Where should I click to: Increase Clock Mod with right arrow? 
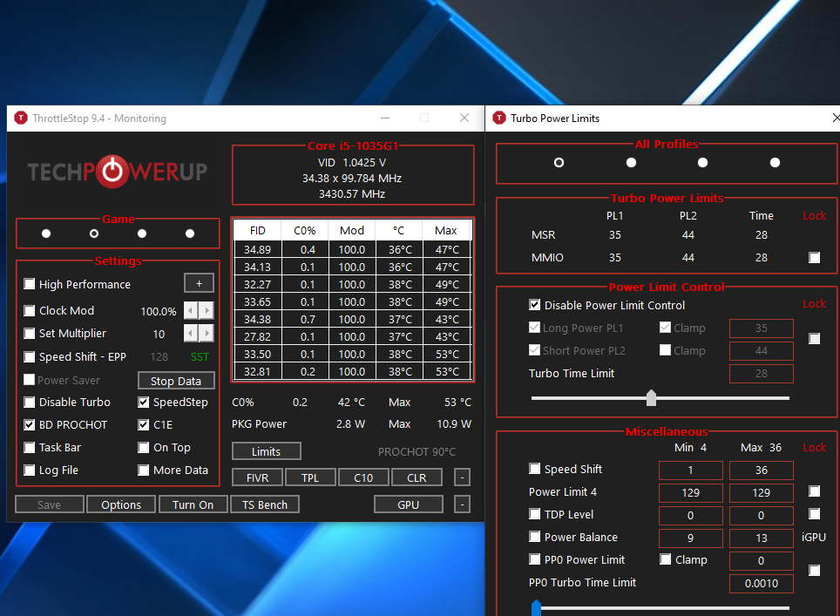point(207,310)
